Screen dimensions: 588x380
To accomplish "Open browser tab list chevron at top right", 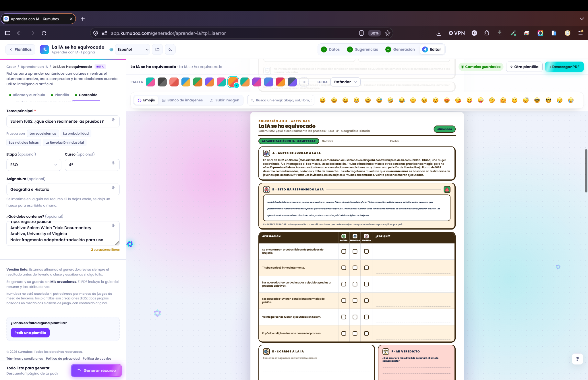I will (582, 19).
